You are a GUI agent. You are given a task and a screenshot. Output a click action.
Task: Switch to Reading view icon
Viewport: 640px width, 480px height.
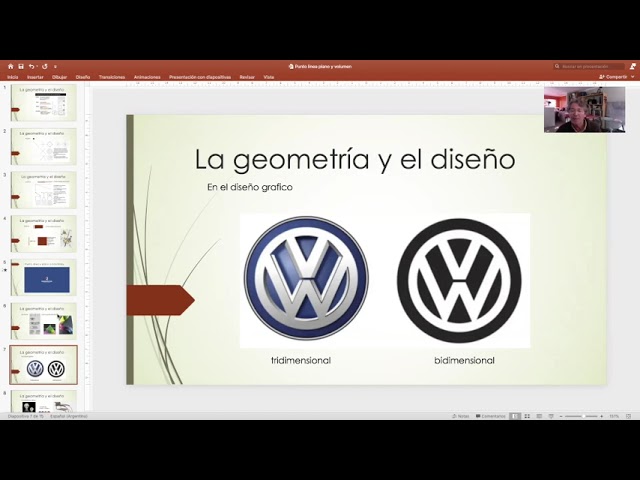(539, 416)
